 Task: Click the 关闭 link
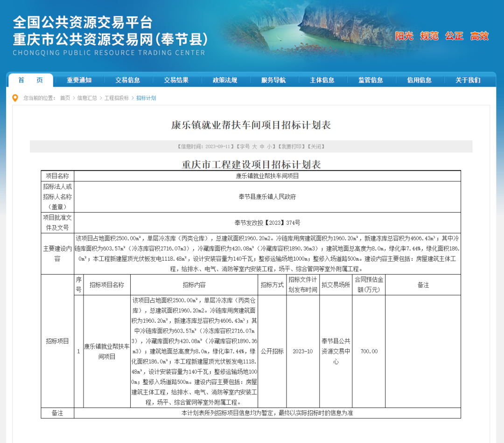pyautogui.click(x=315, y=146)
